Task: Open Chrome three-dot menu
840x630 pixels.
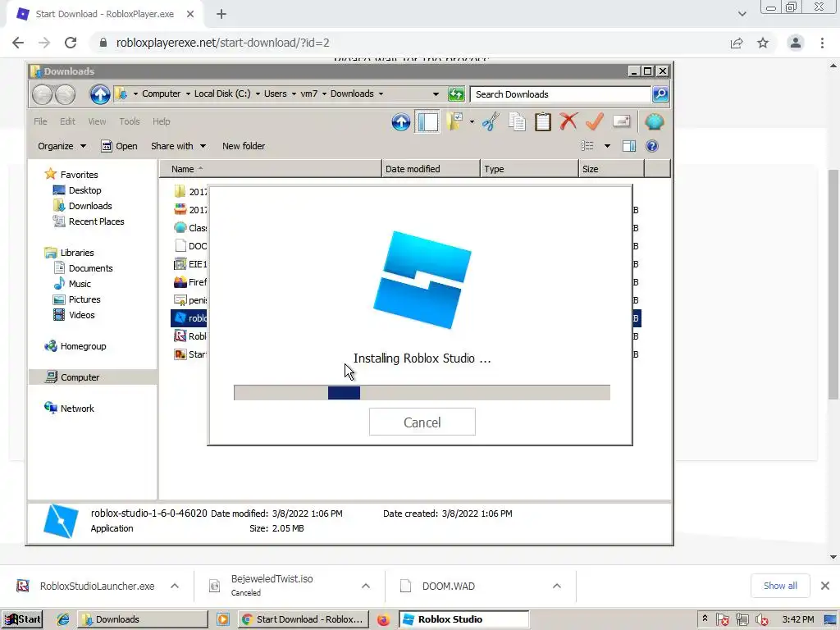Action: click(822, 43)
